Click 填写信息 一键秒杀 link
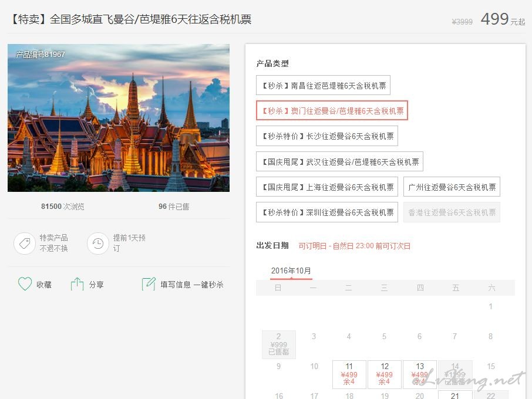The width and height of the screenshot is (532, 399). click(x=192, y=285)
